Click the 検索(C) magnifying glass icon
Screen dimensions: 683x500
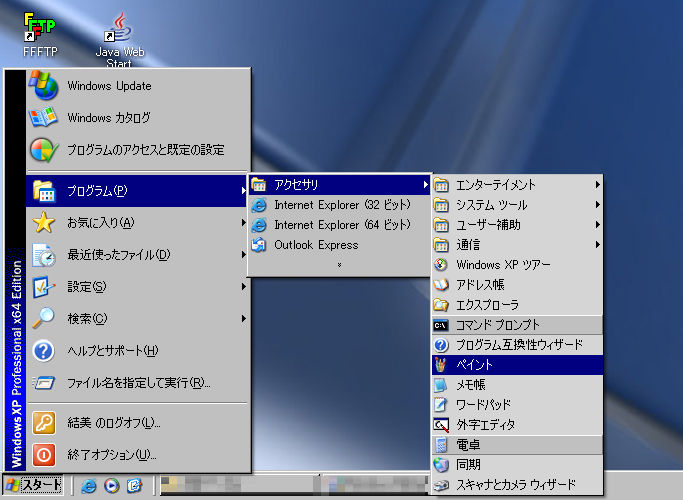click(44, 318)
